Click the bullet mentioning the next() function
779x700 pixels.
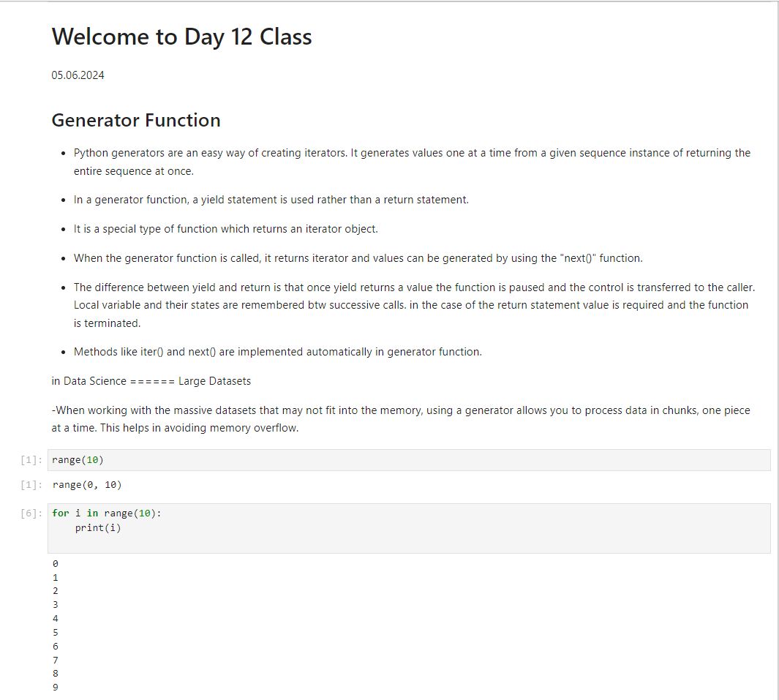[358, 258]
